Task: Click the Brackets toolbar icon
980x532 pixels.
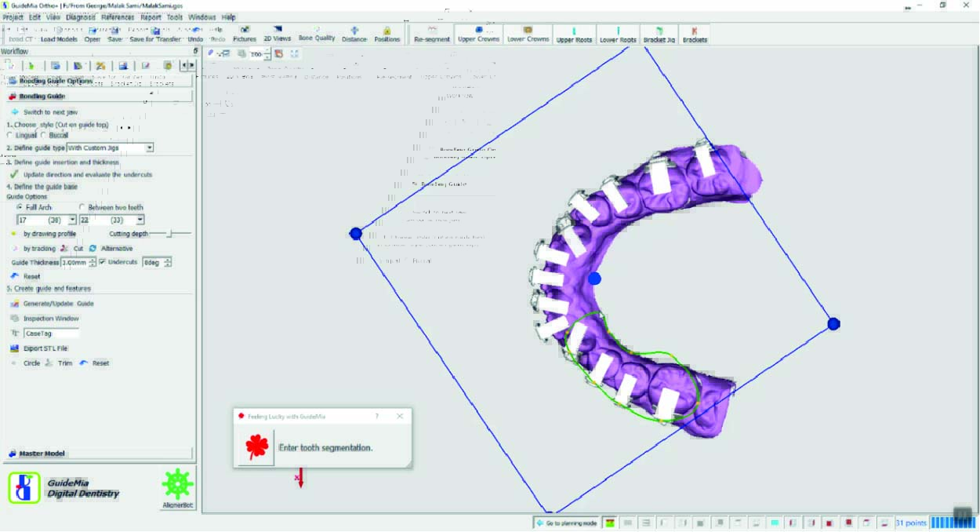Action: tap(694, 34)
